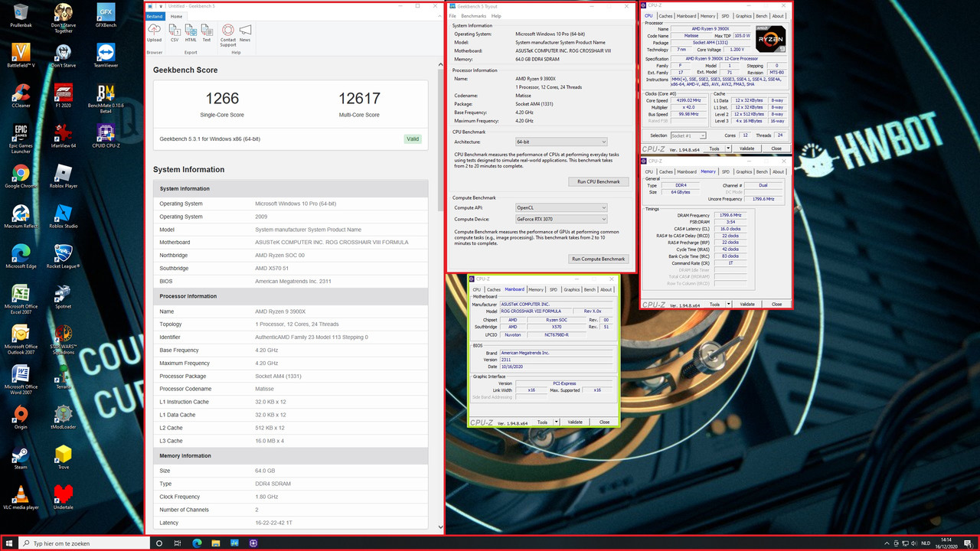980x551 pixels.
Task: Switch to Caches tab in top CPU-Z window
Action: 665,16
